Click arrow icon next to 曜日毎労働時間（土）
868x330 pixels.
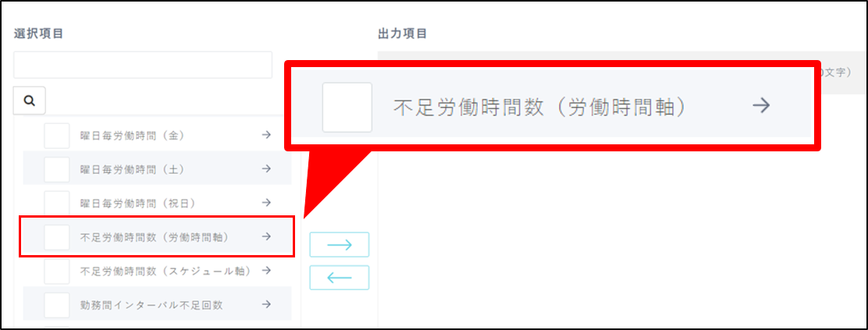[266, 169]
